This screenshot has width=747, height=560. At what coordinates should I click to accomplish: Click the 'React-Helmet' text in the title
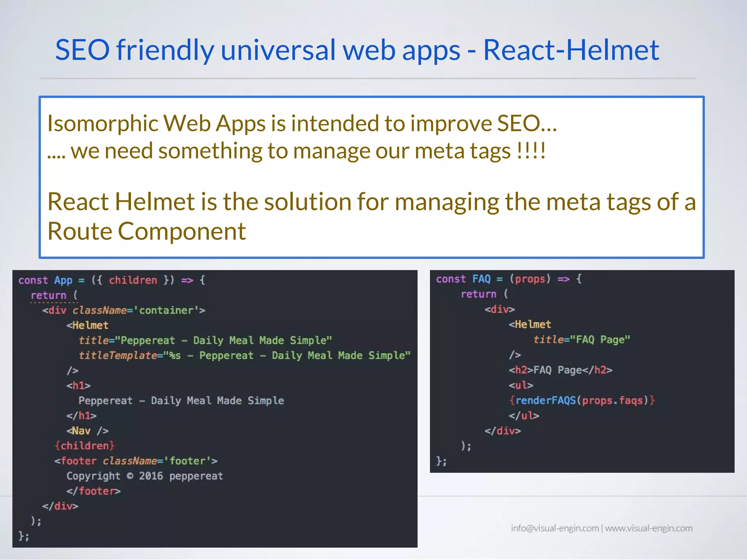click(x=571, y=50)
